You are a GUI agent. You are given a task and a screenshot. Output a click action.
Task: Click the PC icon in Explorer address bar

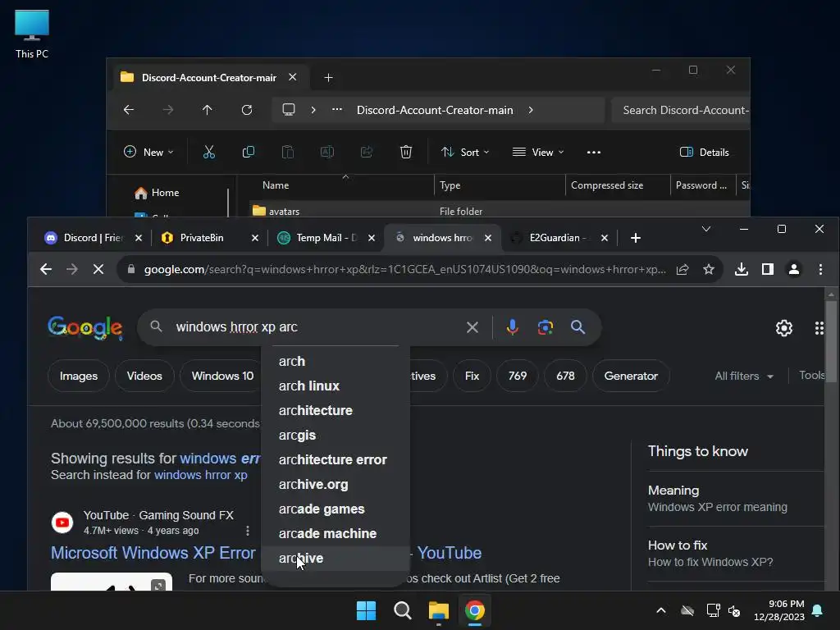tap(289, 110)
